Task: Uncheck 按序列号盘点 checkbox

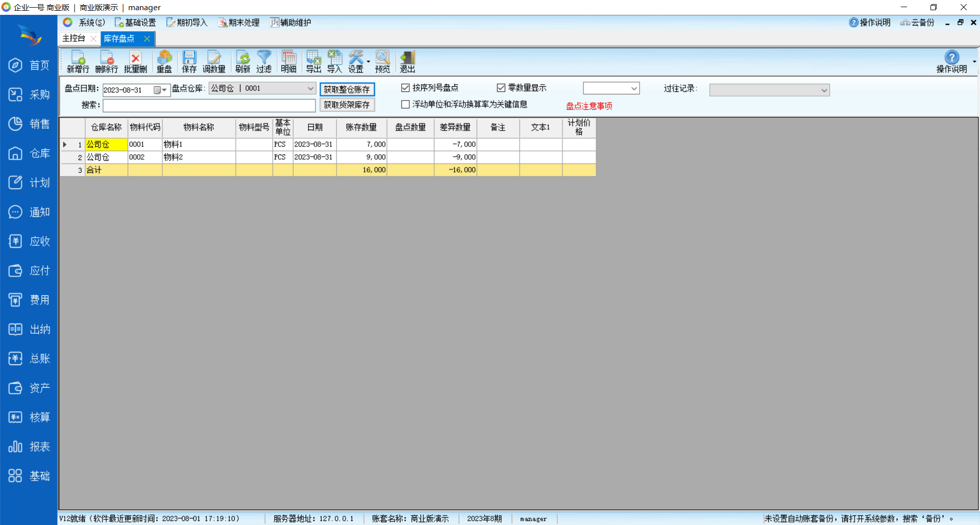Action: (x=406, y=88)
